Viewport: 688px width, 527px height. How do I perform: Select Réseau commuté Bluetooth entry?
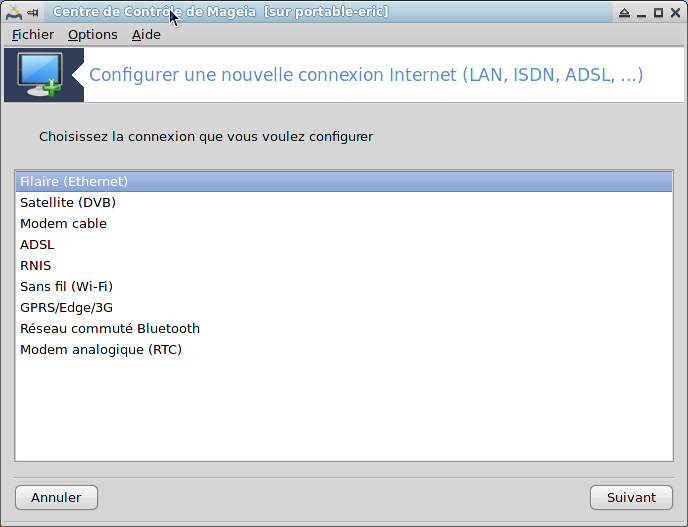click(344, 329)
